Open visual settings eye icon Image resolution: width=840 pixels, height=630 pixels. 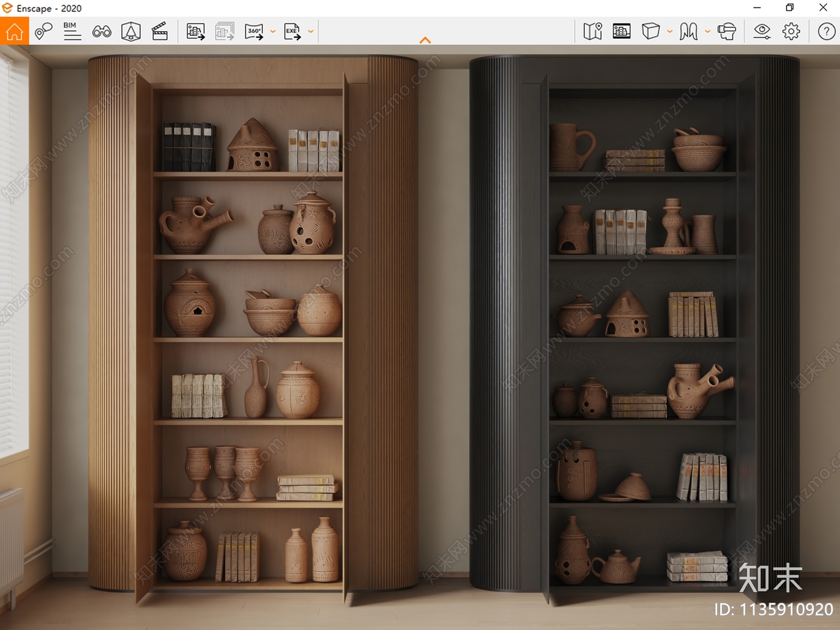(x=762, y=31)
